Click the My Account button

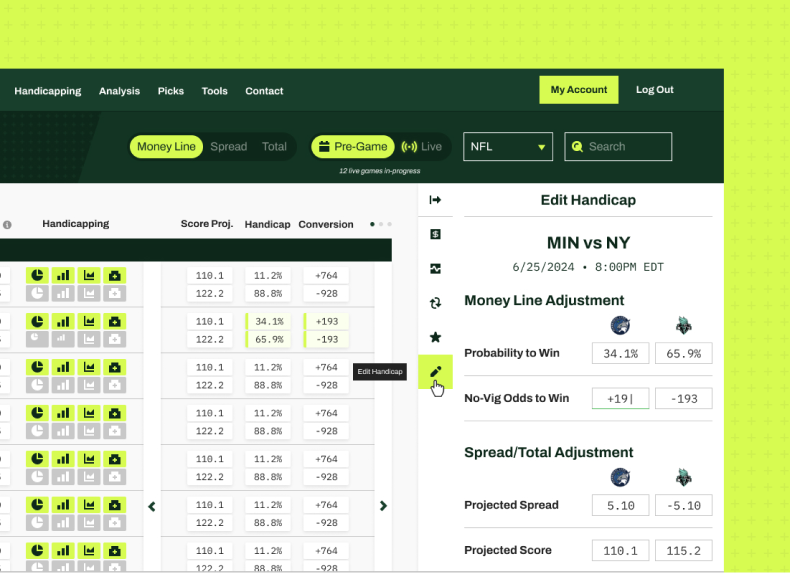point(579,90)
